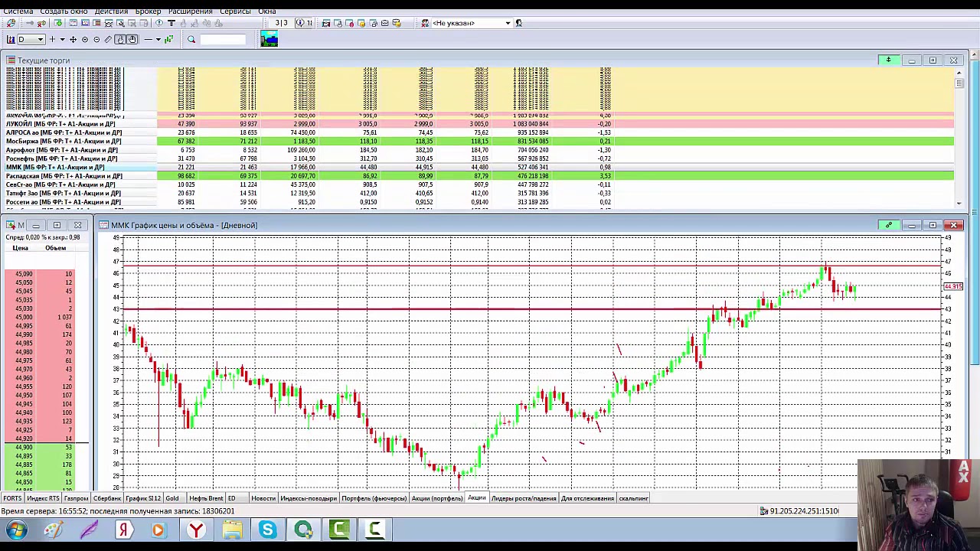Open the Брокер menu
This screenshot has height=551, width=980.
click(149, 11)
